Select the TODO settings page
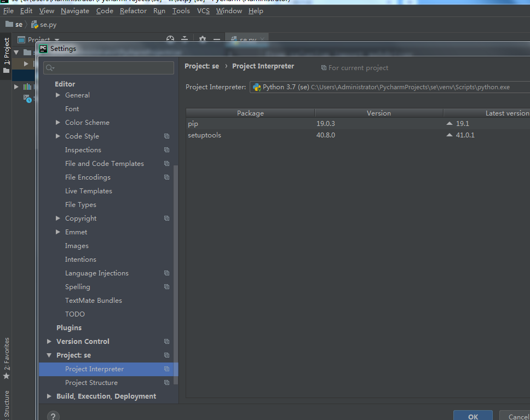Screen dimensions: 530x420 click(74, 314)
